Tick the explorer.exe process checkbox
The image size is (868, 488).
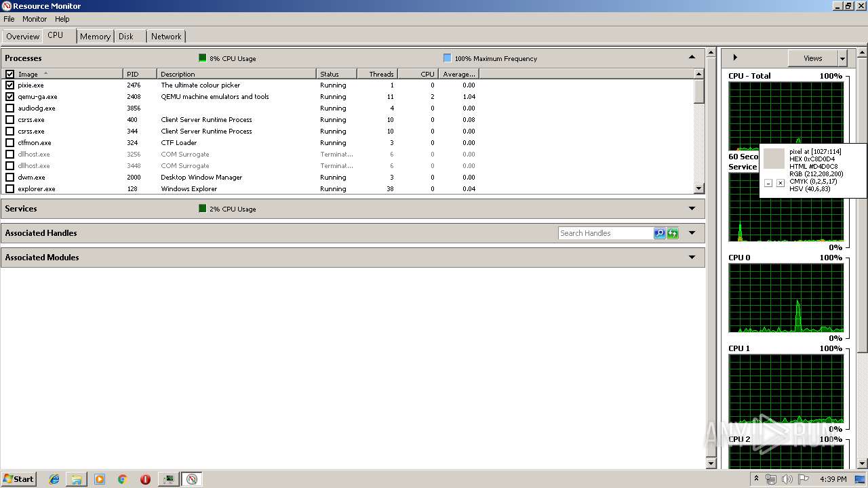[9, 189]
